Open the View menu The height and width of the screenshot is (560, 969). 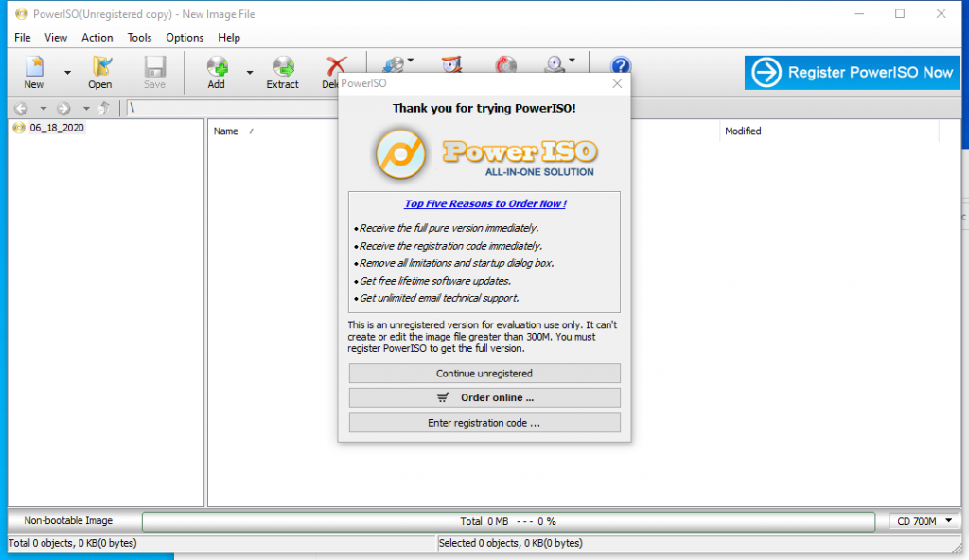click(56, 38)
